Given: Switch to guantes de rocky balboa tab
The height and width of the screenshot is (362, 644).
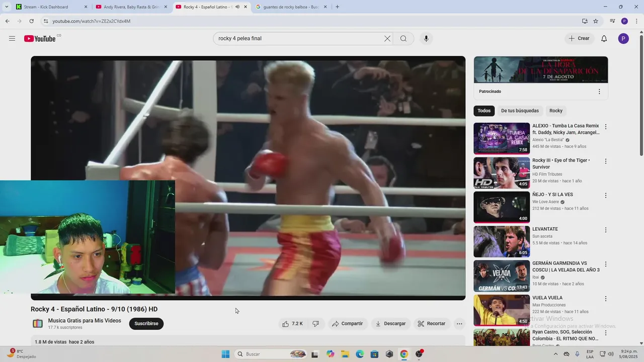Looking at the screenshot, I should pos(291,7).
